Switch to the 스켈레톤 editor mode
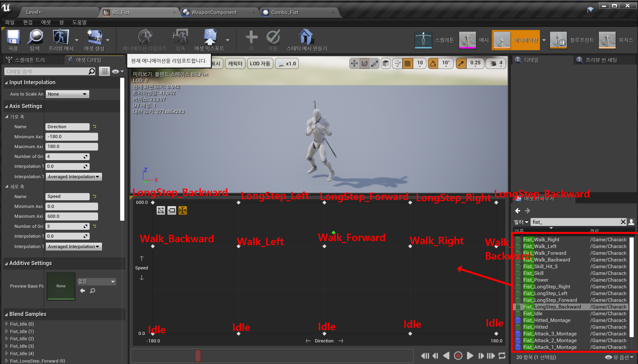This screenshot has height=364, width=638. pos(435,40)
